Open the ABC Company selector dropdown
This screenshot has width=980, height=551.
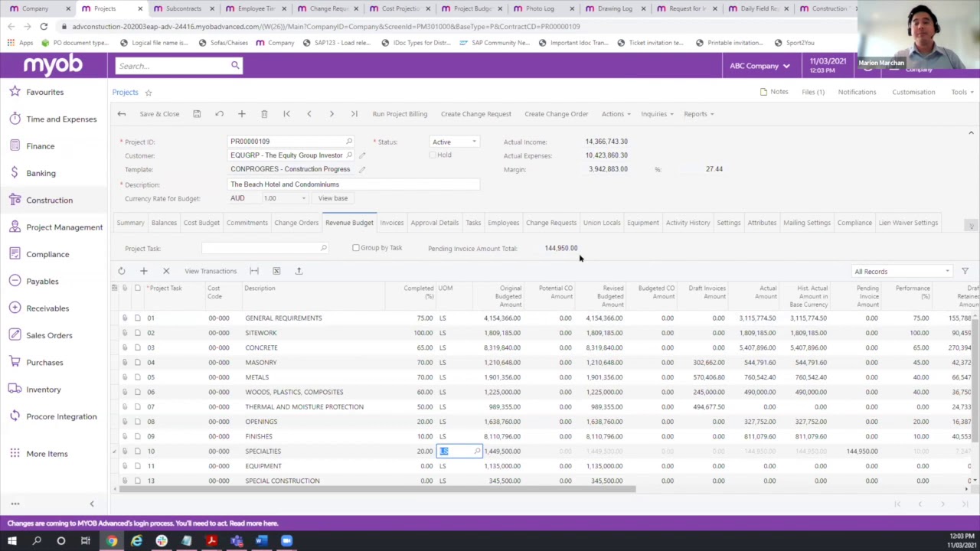[759, 66]
